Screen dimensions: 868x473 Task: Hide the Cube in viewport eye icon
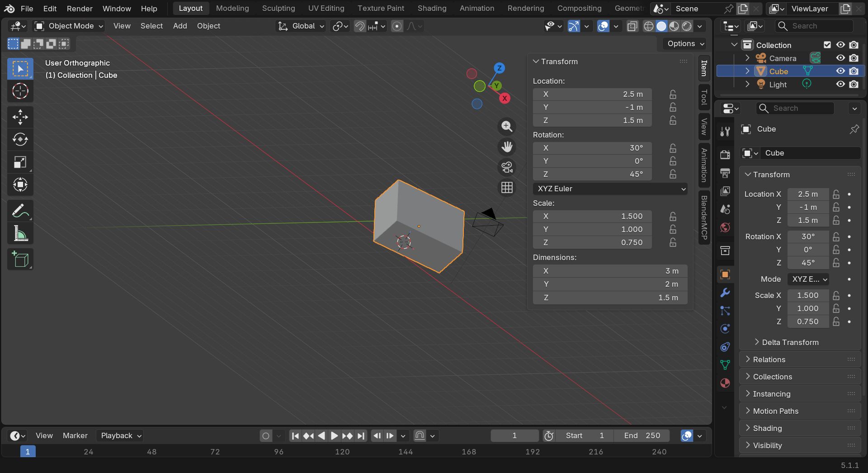click(840, 71)
